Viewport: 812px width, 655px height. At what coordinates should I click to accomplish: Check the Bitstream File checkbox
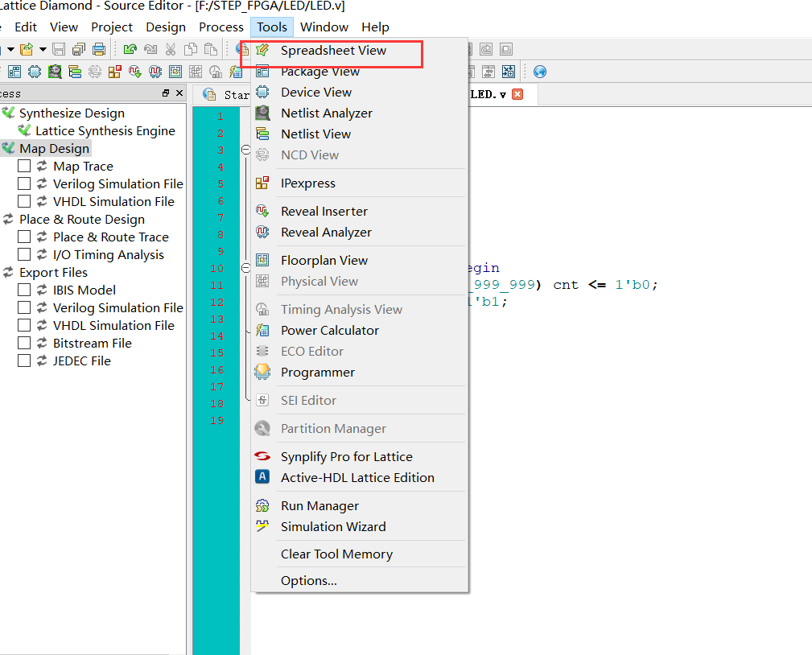click(x=24, y=343)
